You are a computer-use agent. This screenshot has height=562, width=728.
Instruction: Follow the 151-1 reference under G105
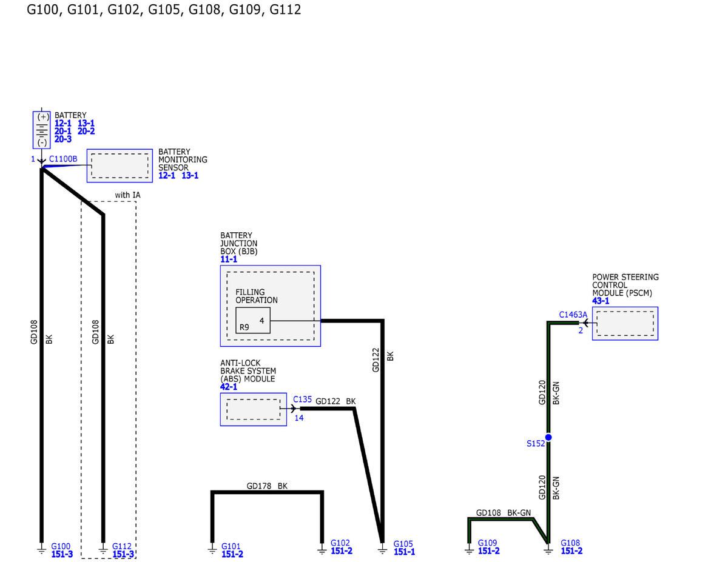click(404, 552)
